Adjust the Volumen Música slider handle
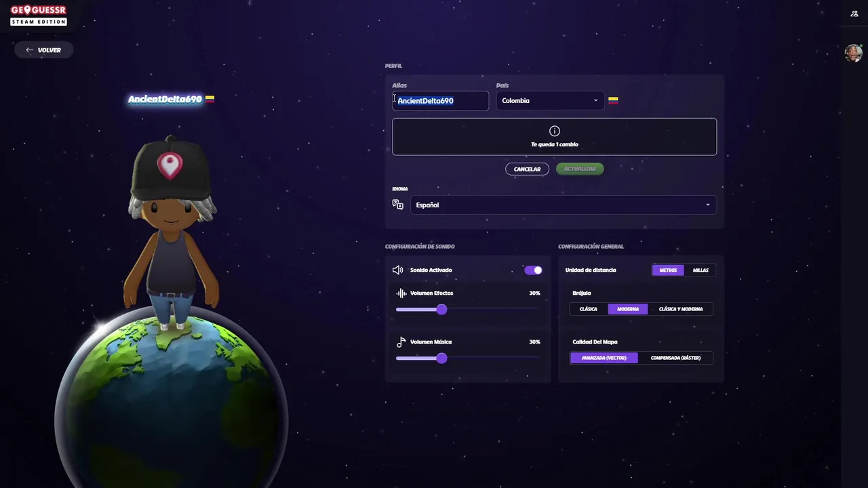Viewport: 868px width, 488px height. tap(441, 358)
